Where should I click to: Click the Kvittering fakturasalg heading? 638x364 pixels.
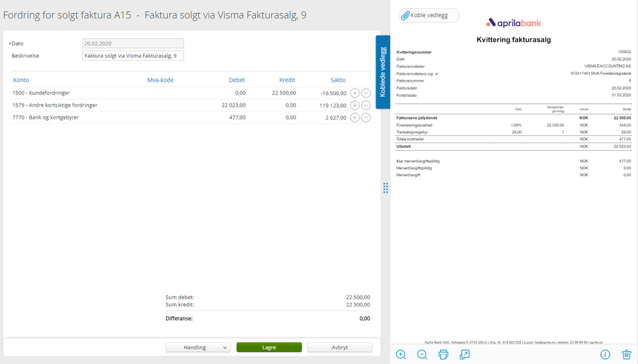[x=513, y=40]
